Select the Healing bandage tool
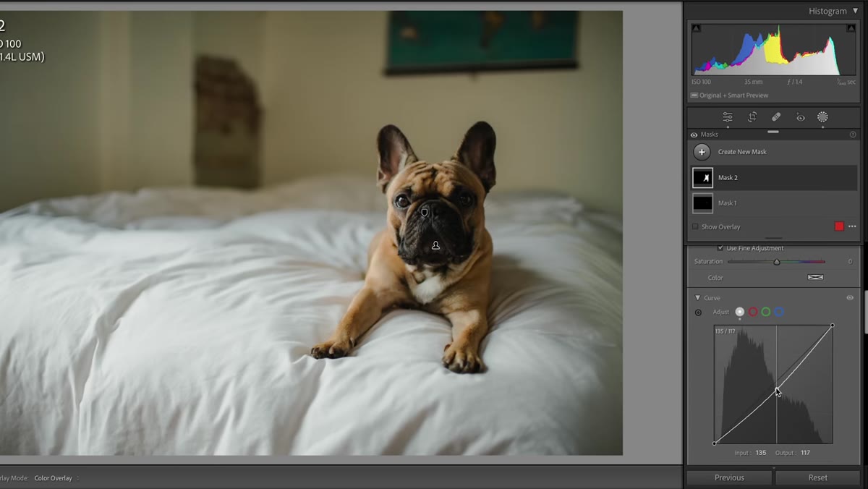This screenshot has width=868, height=489. pyautogui.click(x=776, y=117)
